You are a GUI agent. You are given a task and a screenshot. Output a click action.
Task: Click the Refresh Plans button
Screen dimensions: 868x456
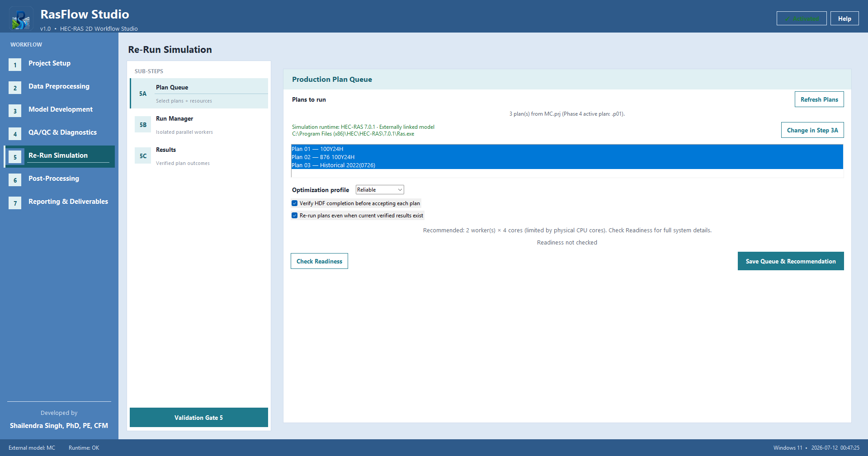pyautogui.click(x=819, y=99)
